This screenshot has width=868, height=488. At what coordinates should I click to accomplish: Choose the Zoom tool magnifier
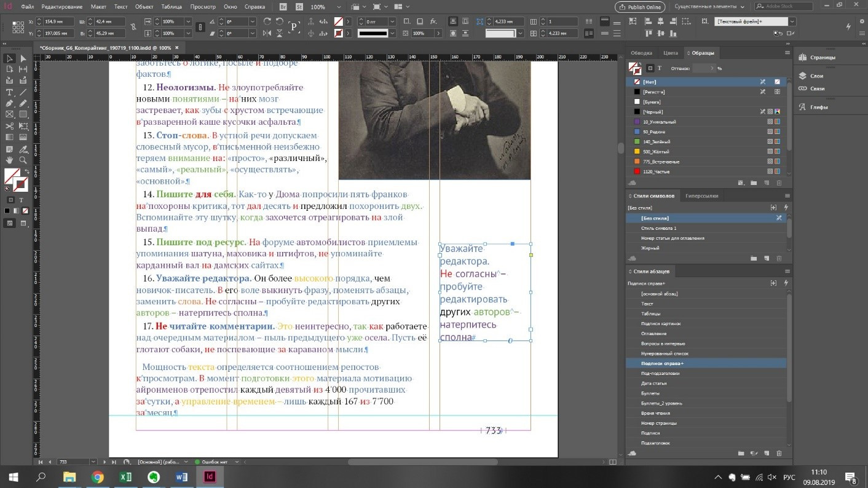pyautogui.click(x=23, y=160)
